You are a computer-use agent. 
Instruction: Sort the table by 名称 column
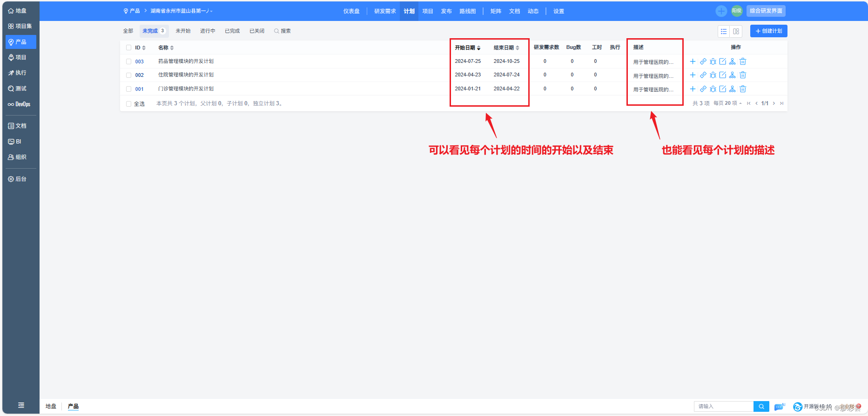point(166,48)
